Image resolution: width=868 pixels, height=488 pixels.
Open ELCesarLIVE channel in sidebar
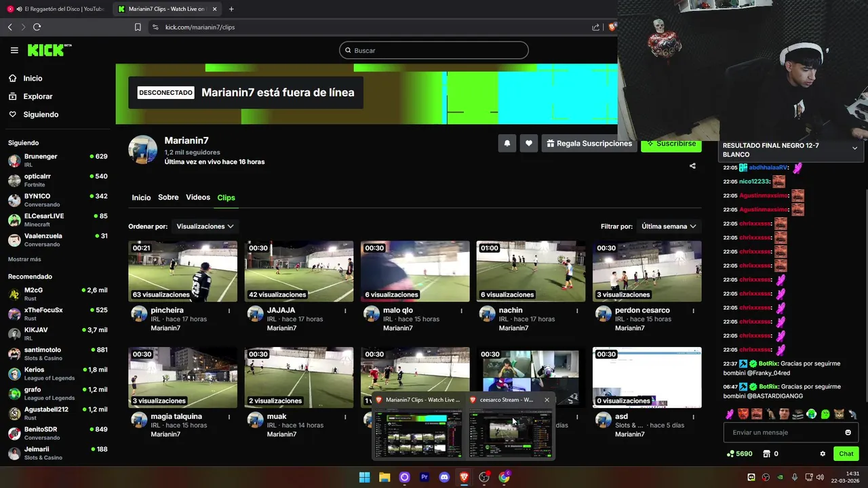[x=58, y=220]
